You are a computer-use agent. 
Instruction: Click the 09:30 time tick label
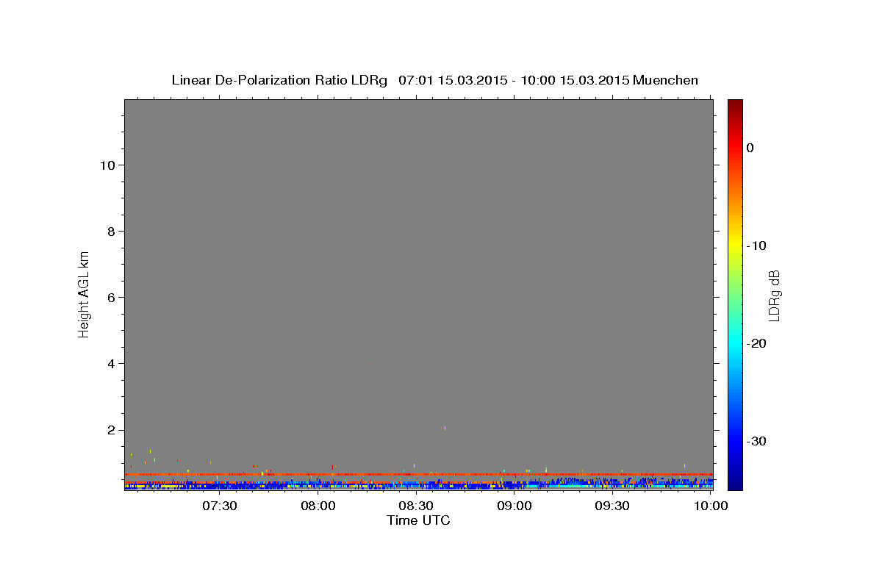[612, 506]
